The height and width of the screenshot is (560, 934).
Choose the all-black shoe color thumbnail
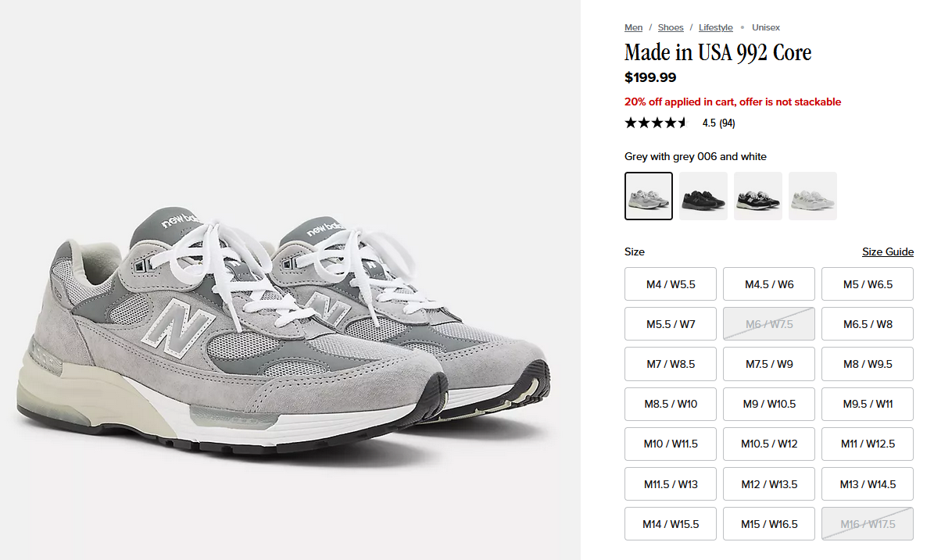pos(703,196)
